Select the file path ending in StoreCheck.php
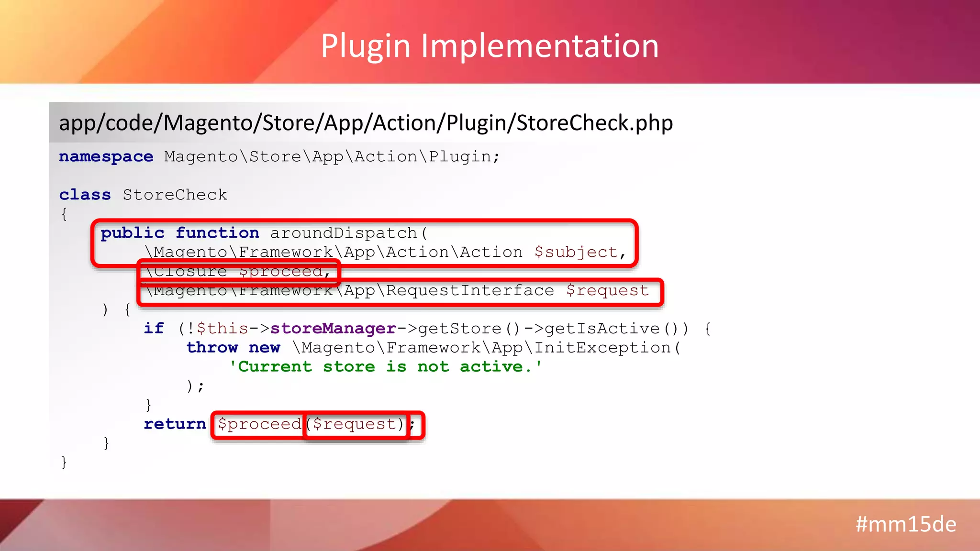980x551 pixels. [366, 123]
